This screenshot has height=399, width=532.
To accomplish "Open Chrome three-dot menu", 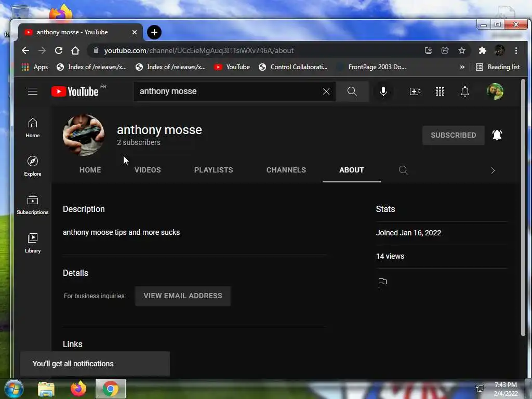I will [x=516, y=50].
